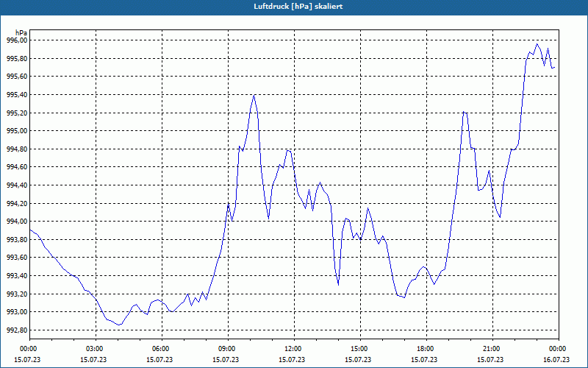Select the 994,80 y-axis label

click(17, 149)
